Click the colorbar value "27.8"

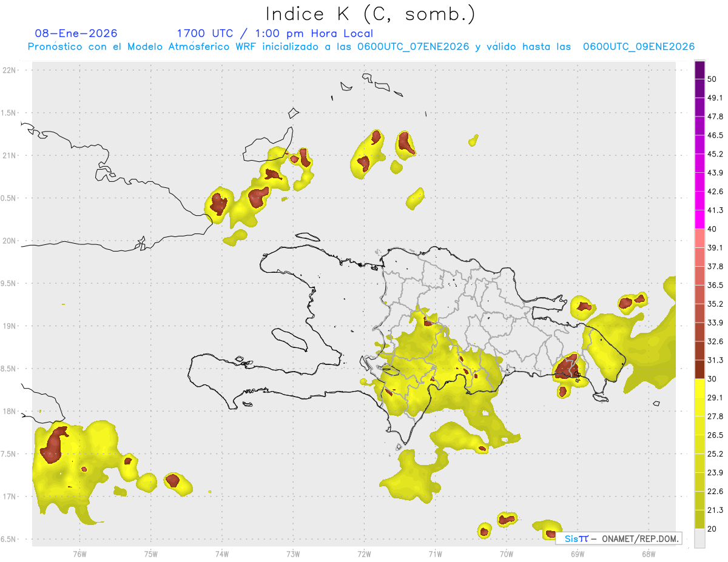715,416
